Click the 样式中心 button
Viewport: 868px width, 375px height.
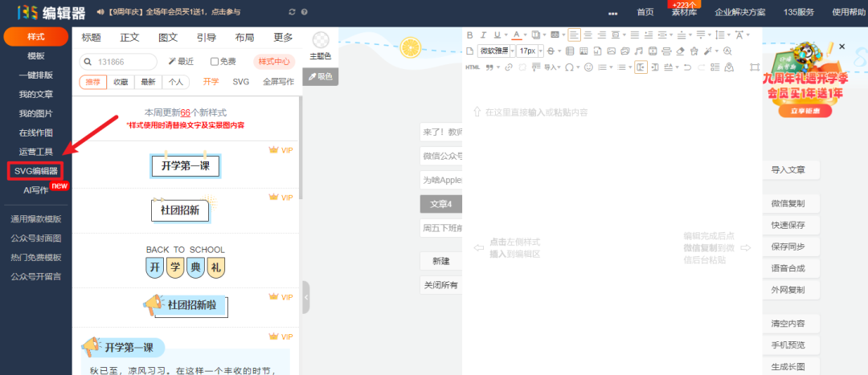(274, 62)
